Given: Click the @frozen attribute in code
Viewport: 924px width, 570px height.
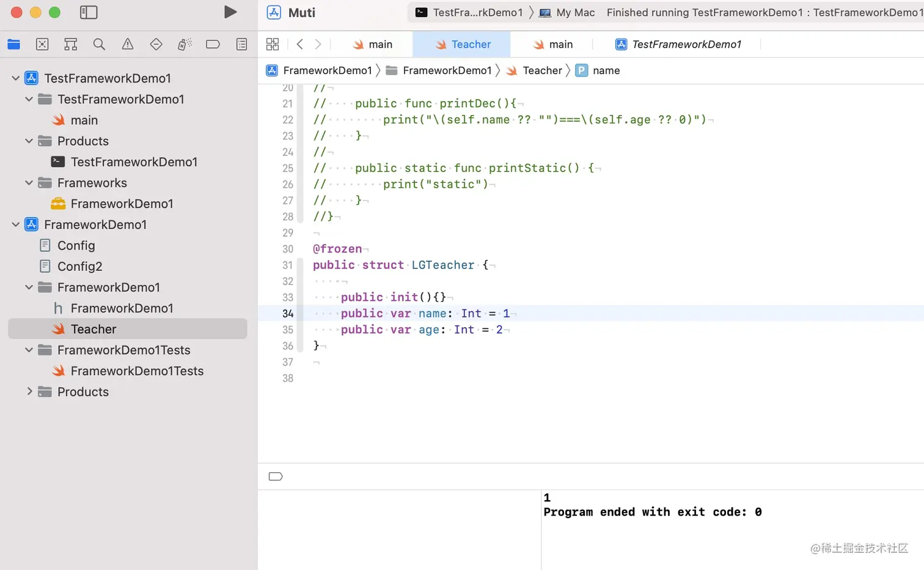Looking at the screenshot, I should pos(337,249).
